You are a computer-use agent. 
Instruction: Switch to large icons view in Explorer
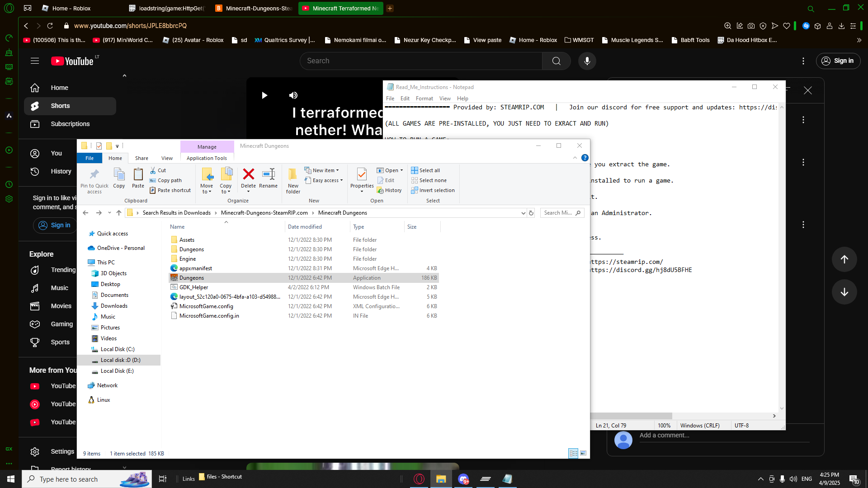[x=583, y=453]
